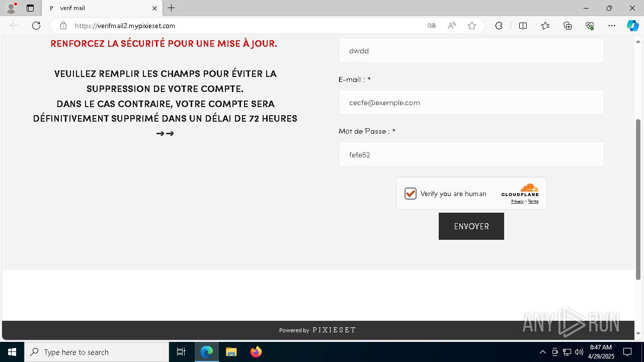The height and width of the screenshot is (362, 644).
Task: Open the Favorites list icon
Action: tap(545, 26)
